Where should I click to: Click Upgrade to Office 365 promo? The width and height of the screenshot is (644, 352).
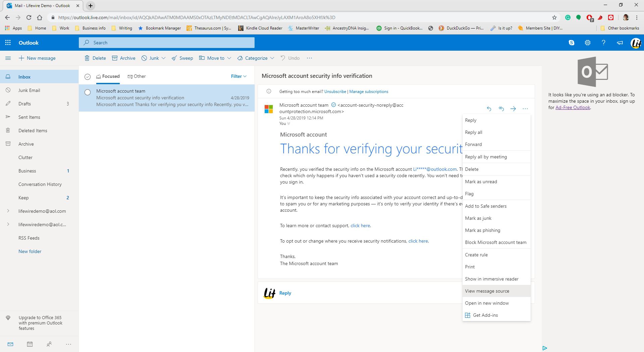click(x=40, y=323)
